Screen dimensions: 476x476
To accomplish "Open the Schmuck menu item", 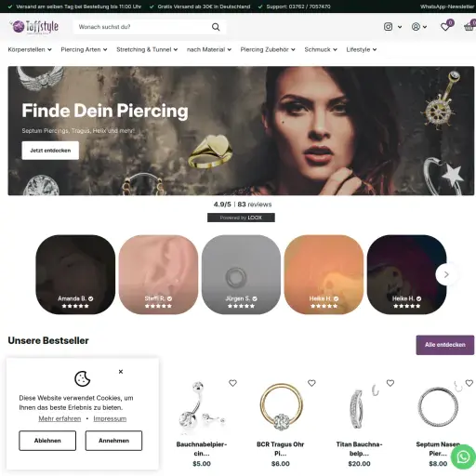I will pyautogui.click(x=321, y=49).
